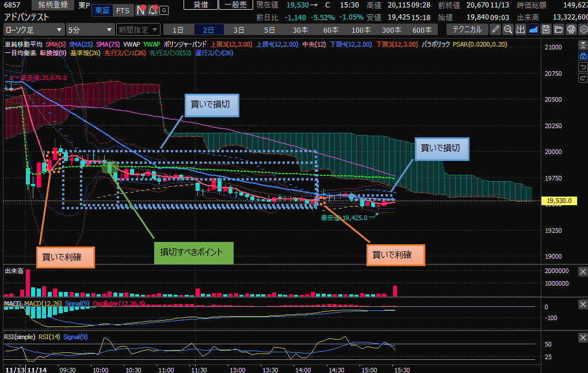Open chart settings gear icon
The image size is (588, 373).
tap(583, 29)
